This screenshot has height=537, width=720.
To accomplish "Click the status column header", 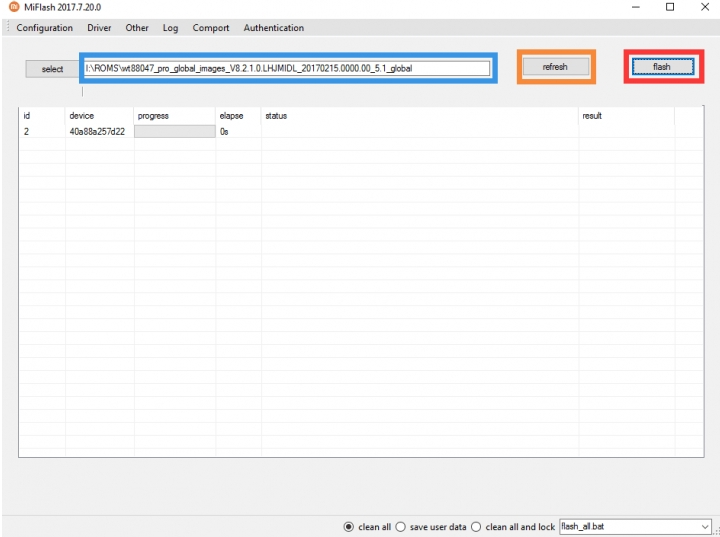I will pos(276,116).
